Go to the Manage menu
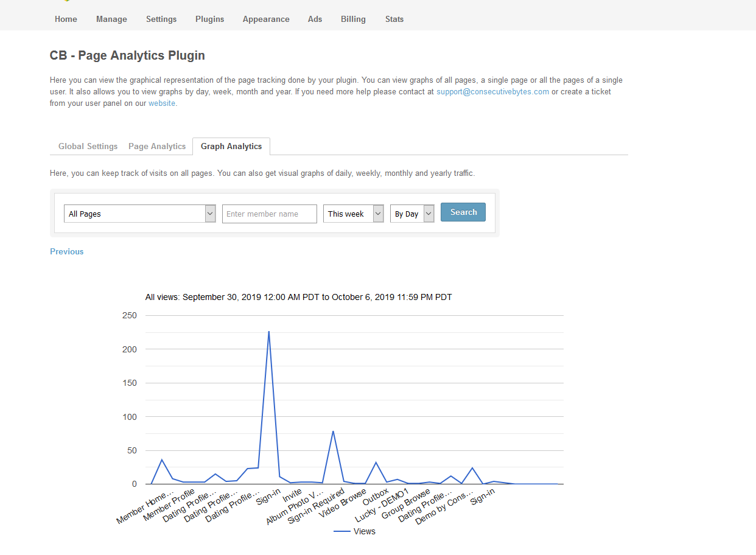756x555 pixels. pos(111,19)
